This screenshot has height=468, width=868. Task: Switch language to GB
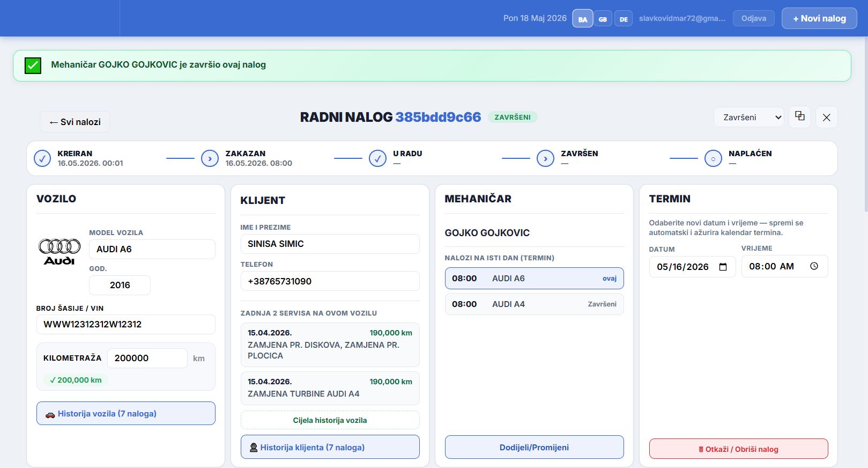[603, 19]
